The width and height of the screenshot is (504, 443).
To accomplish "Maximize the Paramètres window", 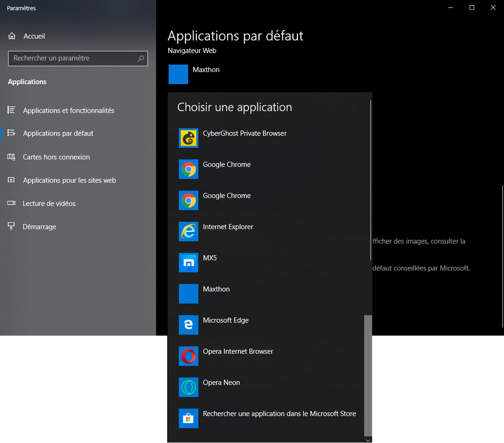I will click(472, 8).
